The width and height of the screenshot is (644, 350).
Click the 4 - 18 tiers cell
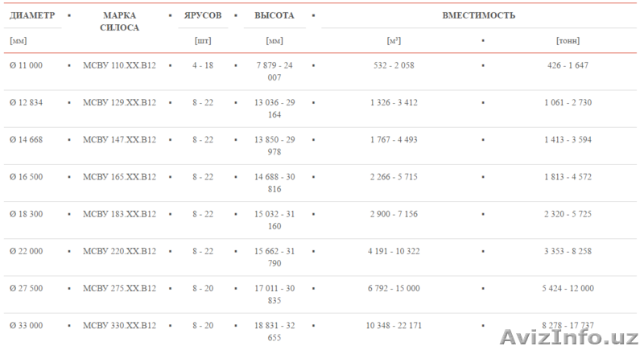203,65
